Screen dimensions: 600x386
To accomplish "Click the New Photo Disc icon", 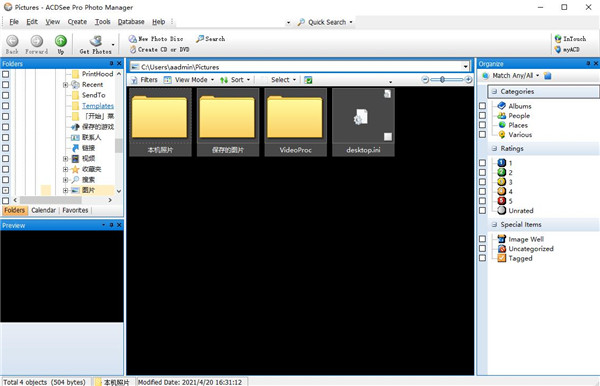I will click(132, 39).
